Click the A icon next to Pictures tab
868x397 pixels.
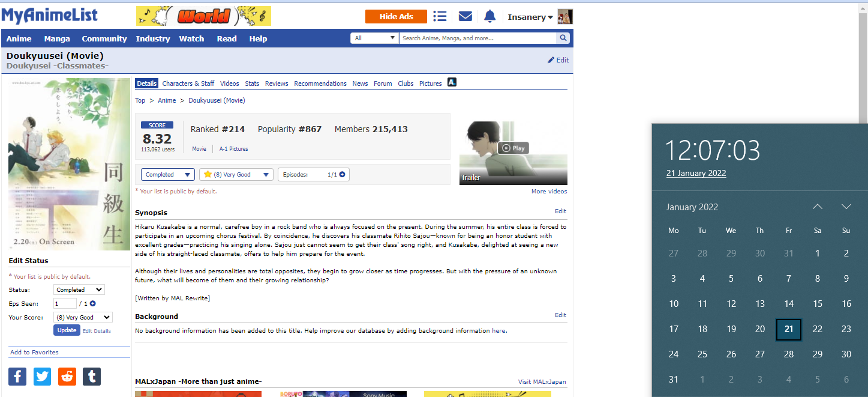click(452, 82)
